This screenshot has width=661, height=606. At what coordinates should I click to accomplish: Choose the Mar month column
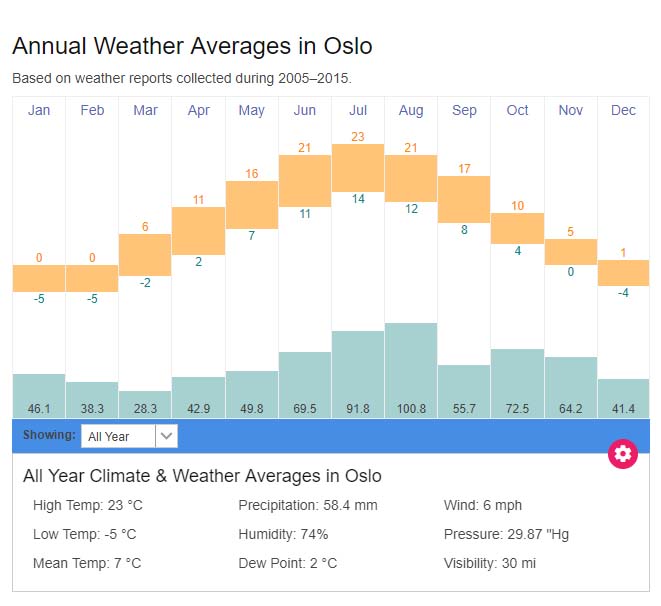coord(145,110)
